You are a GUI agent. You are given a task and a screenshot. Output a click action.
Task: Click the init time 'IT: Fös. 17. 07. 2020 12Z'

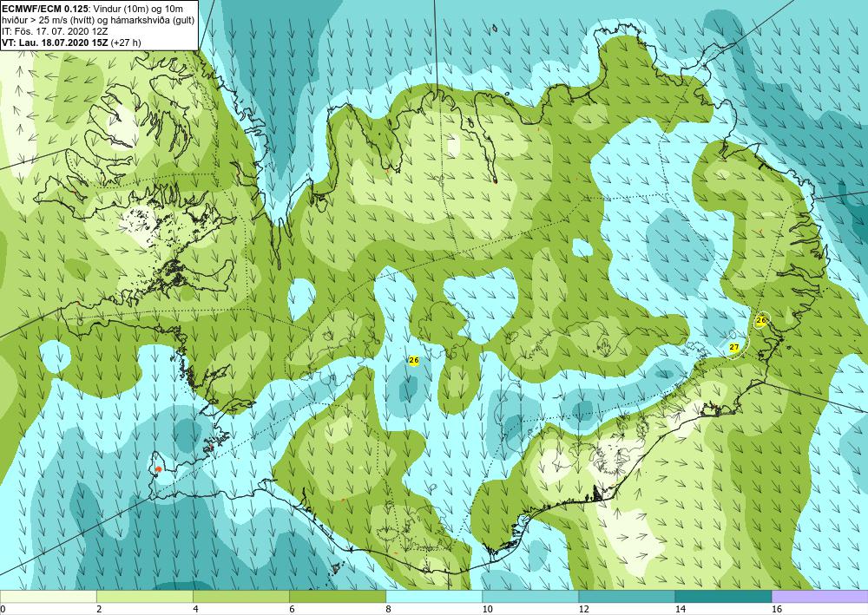click(53, 31)
